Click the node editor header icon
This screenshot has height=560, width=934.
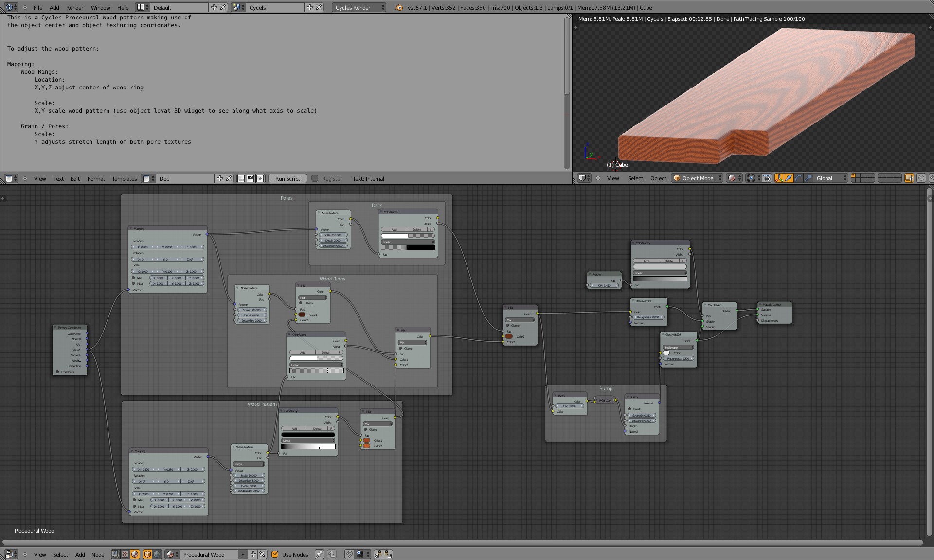[x=10, y=554]
